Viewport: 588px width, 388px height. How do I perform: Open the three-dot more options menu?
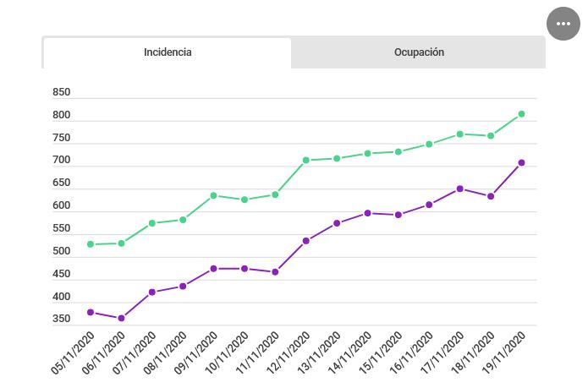(x=563, y=24)
